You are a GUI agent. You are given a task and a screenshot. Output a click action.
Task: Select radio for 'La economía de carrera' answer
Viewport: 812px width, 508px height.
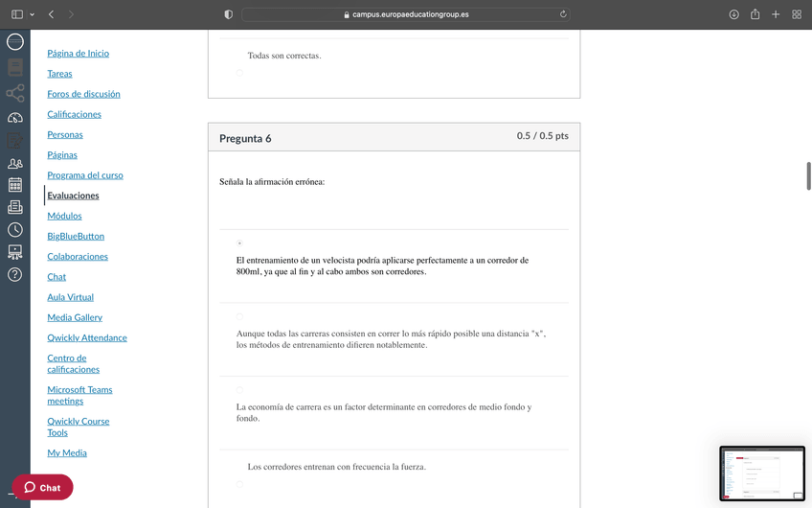pos(239,390)
